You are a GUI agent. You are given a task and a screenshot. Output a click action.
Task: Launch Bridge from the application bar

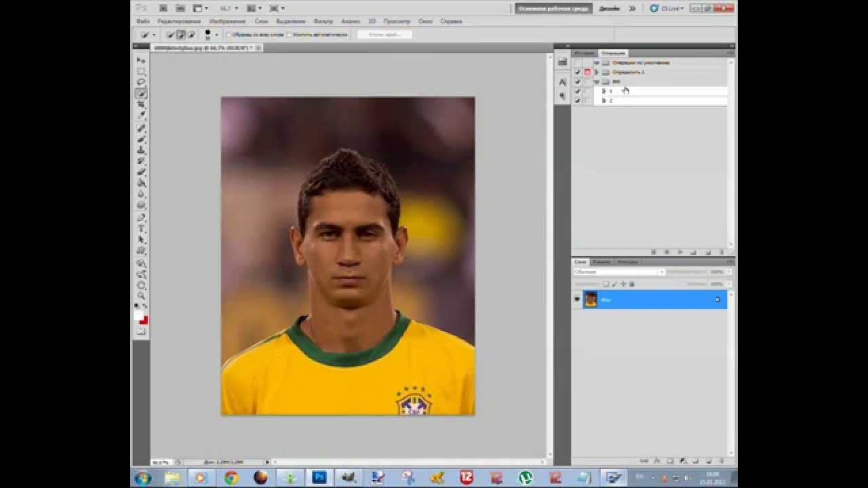coord(163,8)
